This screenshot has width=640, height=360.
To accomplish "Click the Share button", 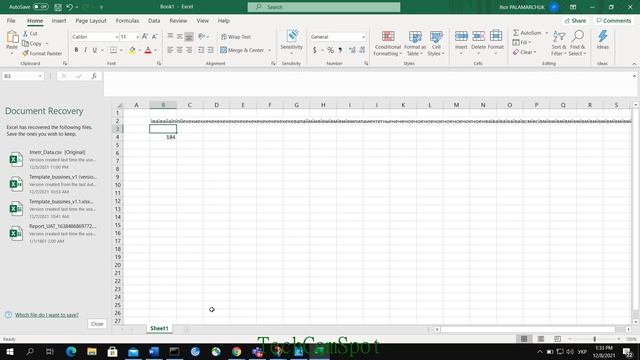I will click(x=576, y=20).
